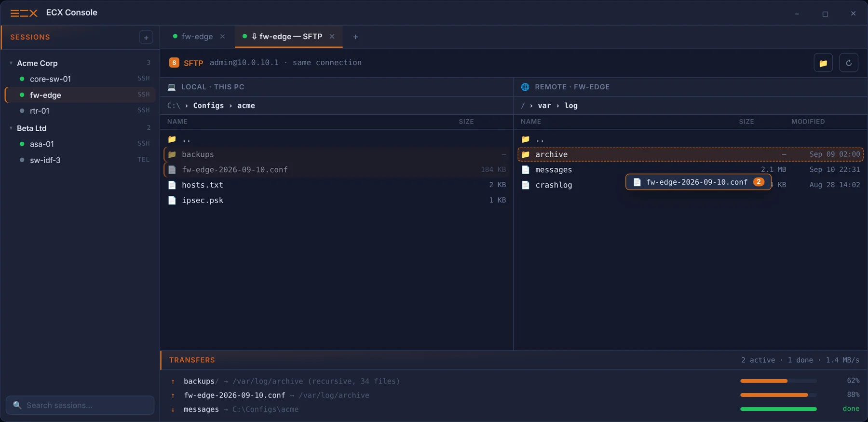This screenshot has width=868, height=422.
Task: Navigate to Configs in local breadcrumb
Action: pos(208,106)
